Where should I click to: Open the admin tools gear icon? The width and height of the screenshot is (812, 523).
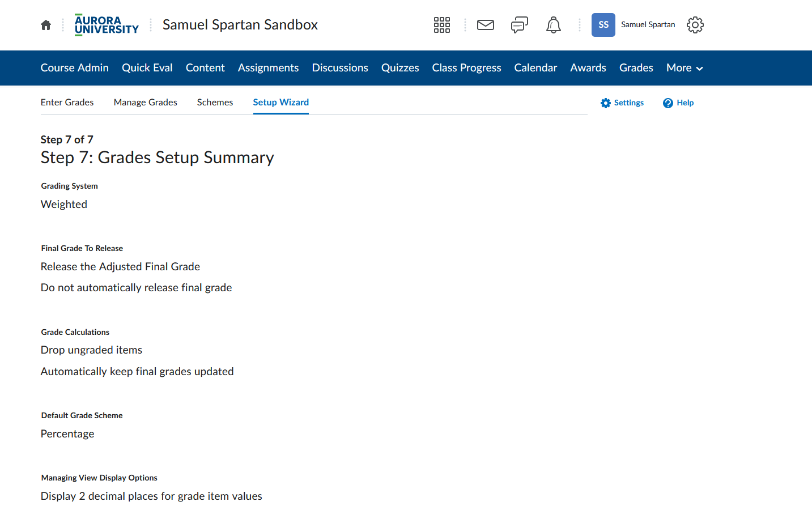(695, 25)
